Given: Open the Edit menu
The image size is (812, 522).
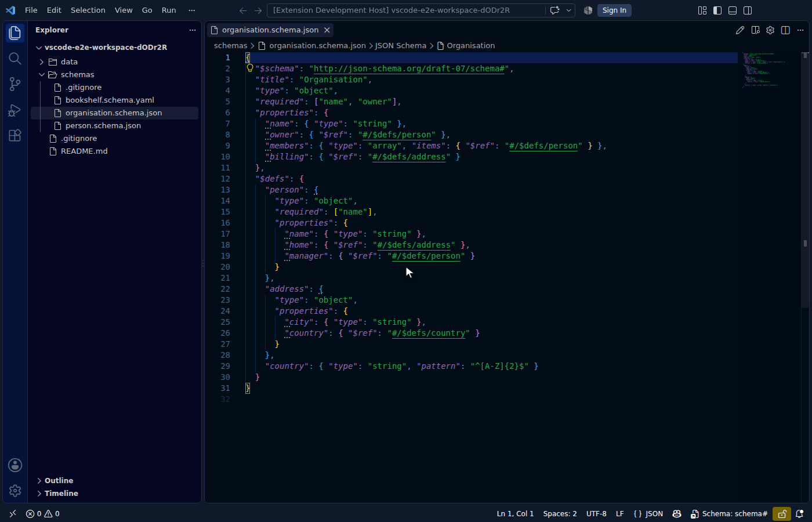Looking at the screenshot, I should coord(54,10).
